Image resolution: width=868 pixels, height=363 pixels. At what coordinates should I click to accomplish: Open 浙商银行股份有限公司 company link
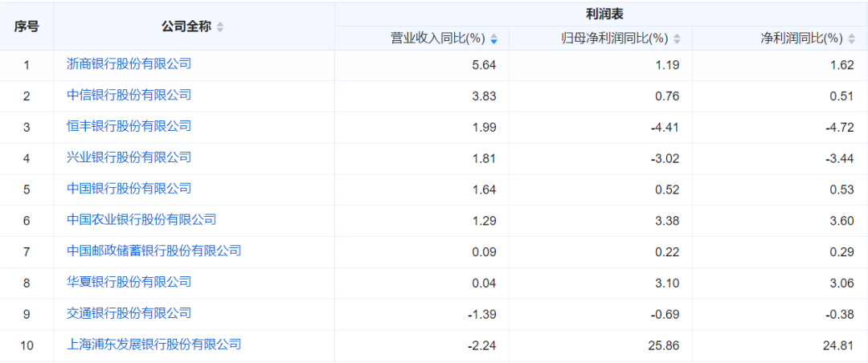click(129, 63)
